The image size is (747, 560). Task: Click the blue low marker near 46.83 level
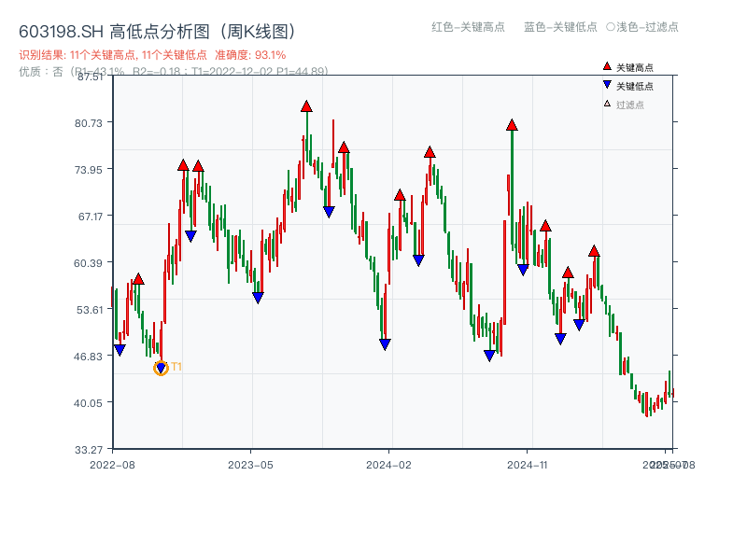point(489,357)
